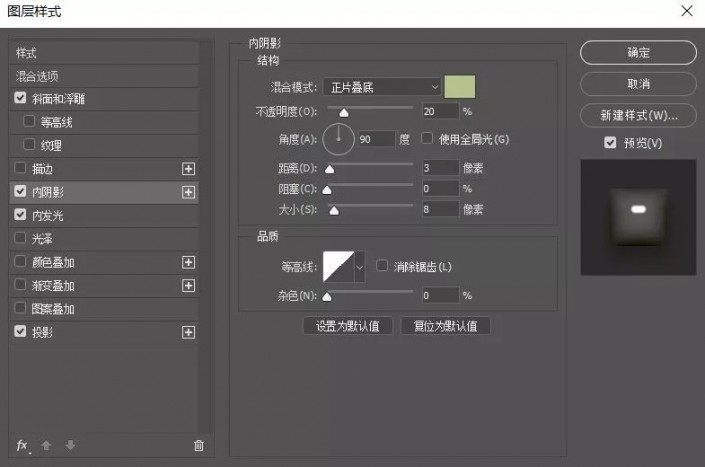705x467 pixels.
Task: Click the 不透明度 value field showing 20
Action: [441, 111]
